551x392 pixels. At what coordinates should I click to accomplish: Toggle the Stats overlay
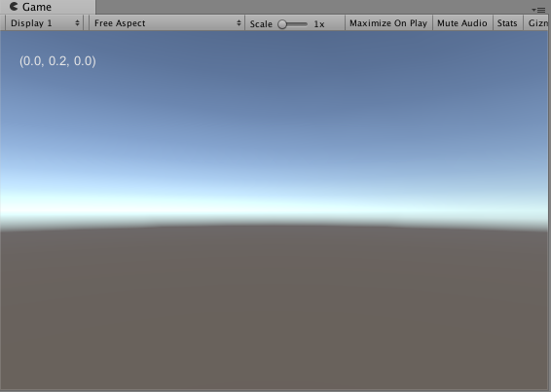coord(507,23)
